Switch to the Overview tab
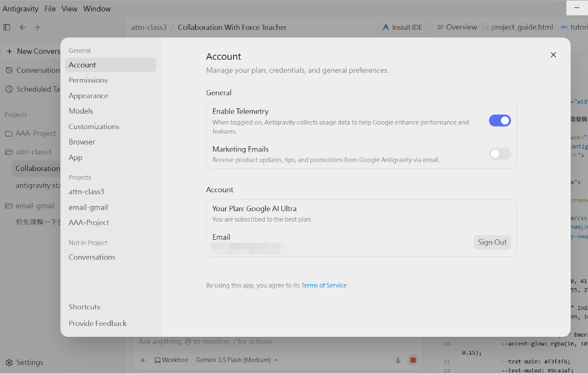Screen dimensions: 588x373 pyautogui.click(x=457, y=28)
